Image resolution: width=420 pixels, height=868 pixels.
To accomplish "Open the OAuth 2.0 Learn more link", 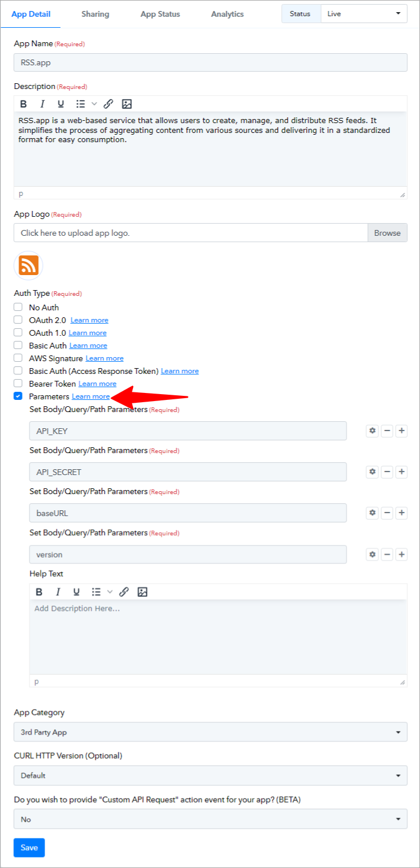I will click(x=89, y=320).
